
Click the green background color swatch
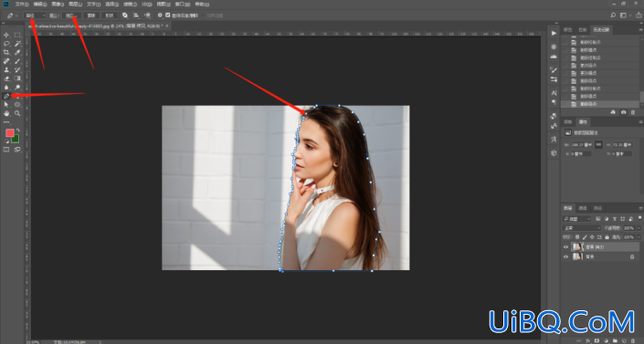click(x=16, y=140)
